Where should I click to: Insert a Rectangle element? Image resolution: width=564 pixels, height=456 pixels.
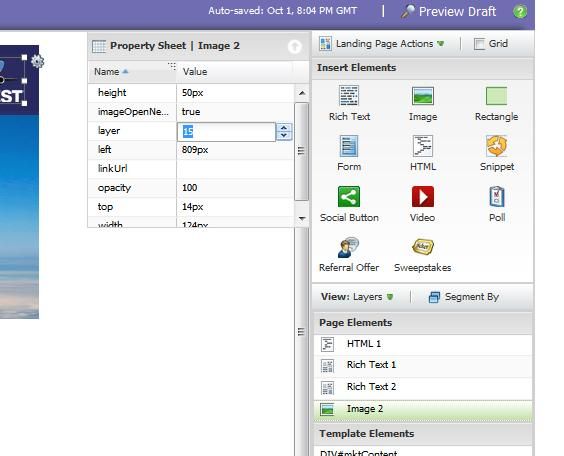point(496,103)
